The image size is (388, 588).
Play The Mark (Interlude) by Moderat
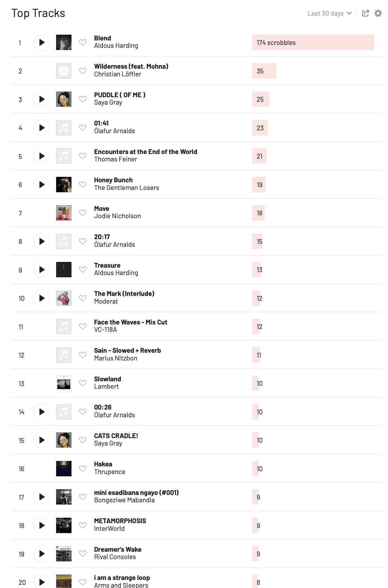pyautogui.click(x=41, y=298)
